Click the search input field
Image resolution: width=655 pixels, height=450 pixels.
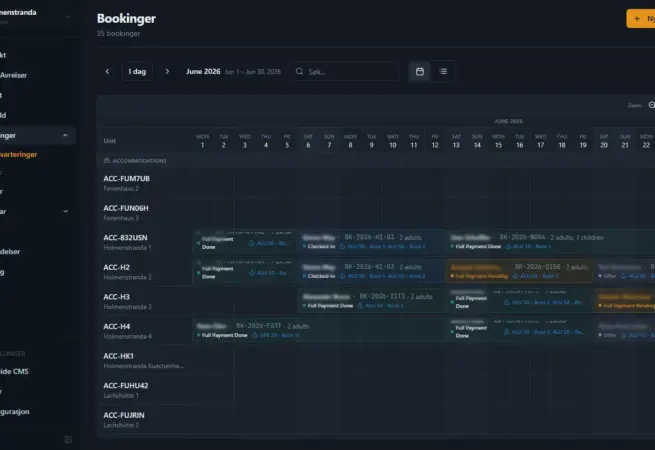(346, 71)
